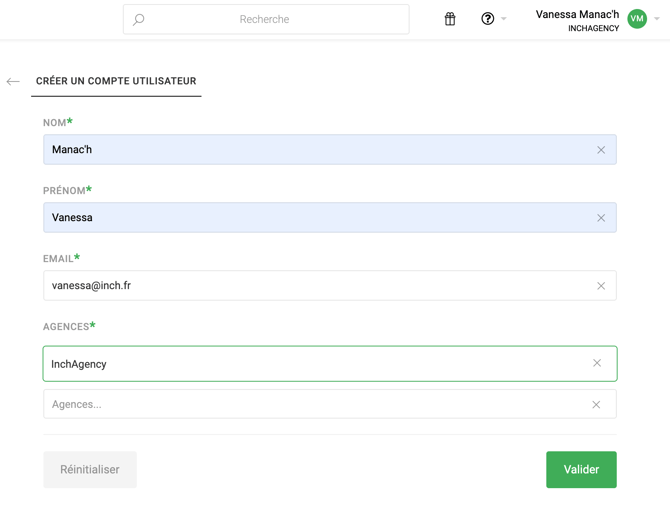Click into the Email input field
The width and height of the screenshot is (670, 507).
pos(310,286)
